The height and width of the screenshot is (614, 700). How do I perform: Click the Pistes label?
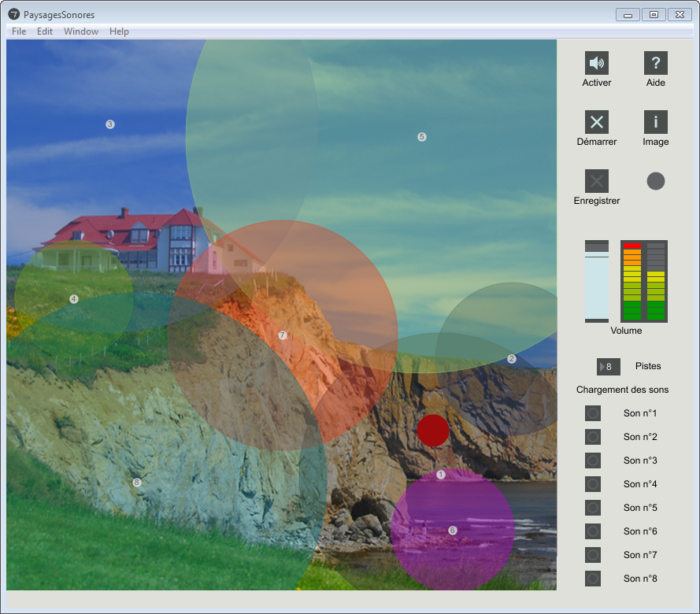point(648,366)
